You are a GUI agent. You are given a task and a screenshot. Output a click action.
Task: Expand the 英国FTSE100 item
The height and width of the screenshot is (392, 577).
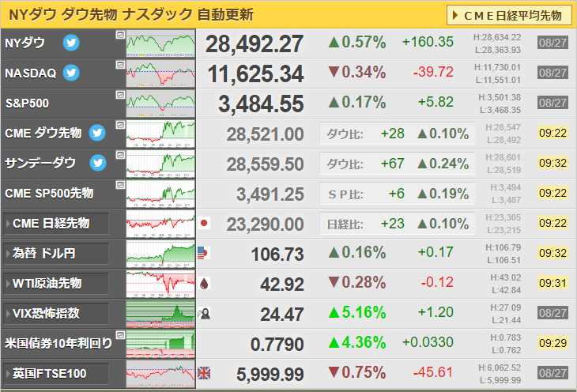(56, 374)
